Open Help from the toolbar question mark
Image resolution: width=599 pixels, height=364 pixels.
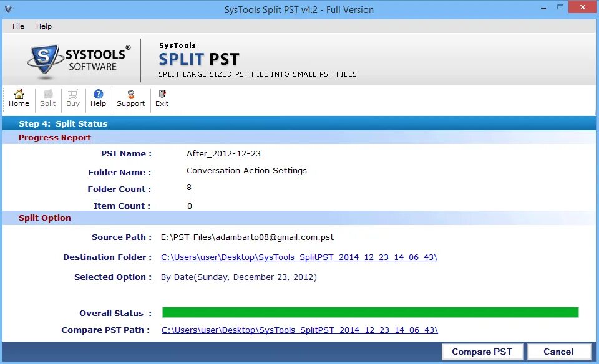coord(98,98)
